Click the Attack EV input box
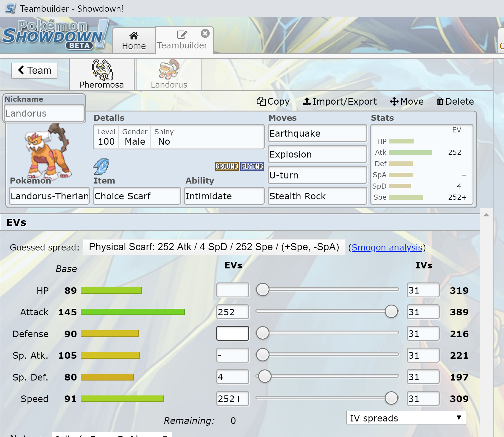The height and width of the screenshot is (437, 504). tap(233, 312)
